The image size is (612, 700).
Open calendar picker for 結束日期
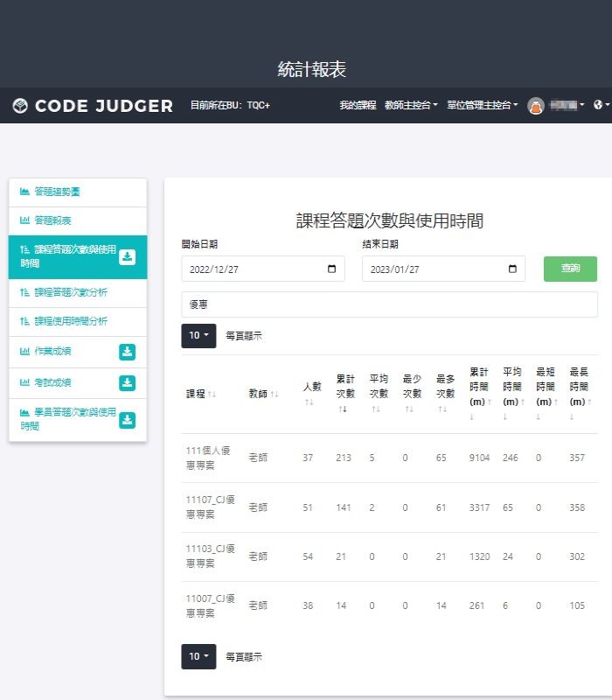[x=511, y=269]
